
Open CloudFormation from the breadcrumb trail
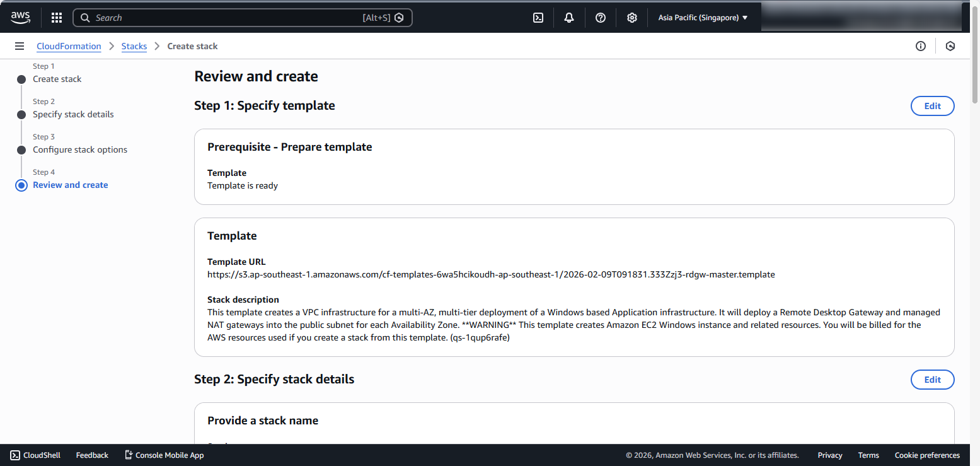[69, 45]
